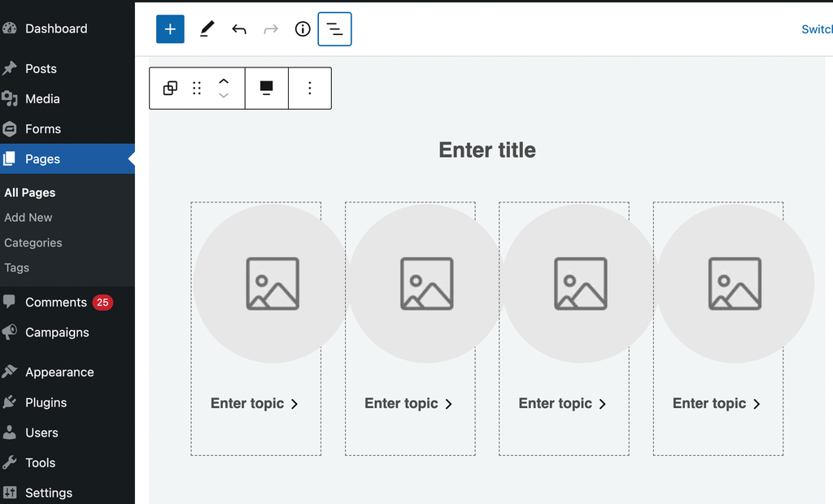Click chevron arrow beside third Enter topic
Screen dimensions: 833x504
(603, 404)
